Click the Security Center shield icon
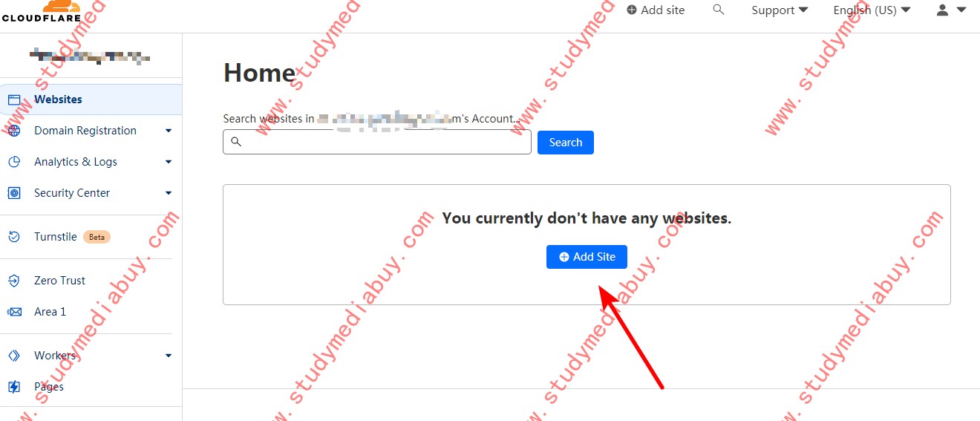Image resolution: width=980 pixels, height=421 pixels. 13,193
